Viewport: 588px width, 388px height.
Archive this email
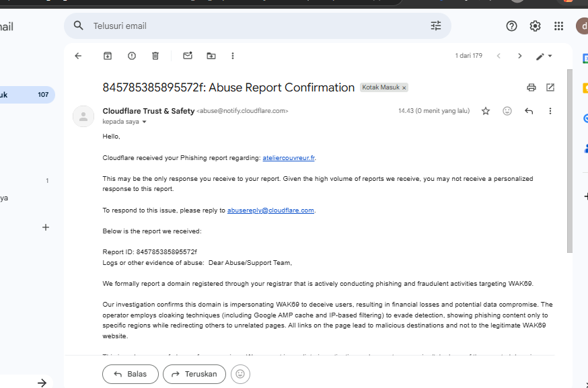(x=108, y=56)
